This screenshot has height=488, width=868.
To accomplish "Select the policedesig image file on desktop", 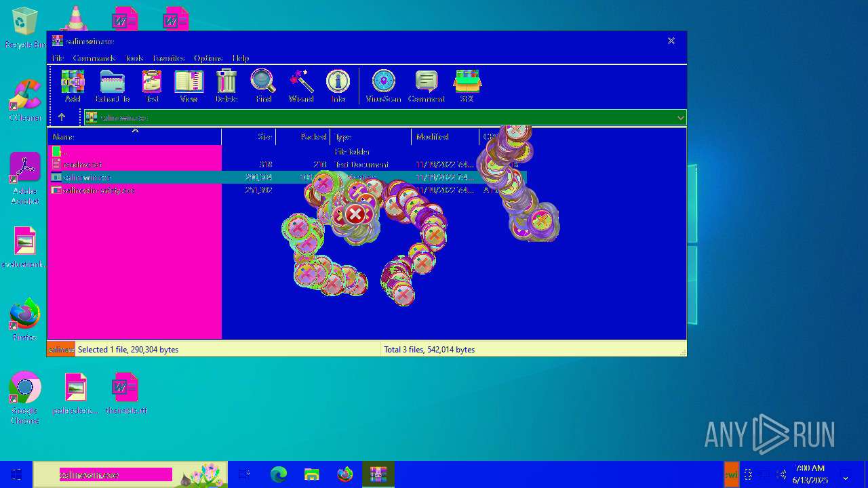I will pyautogui.click(x=75, y=393).
